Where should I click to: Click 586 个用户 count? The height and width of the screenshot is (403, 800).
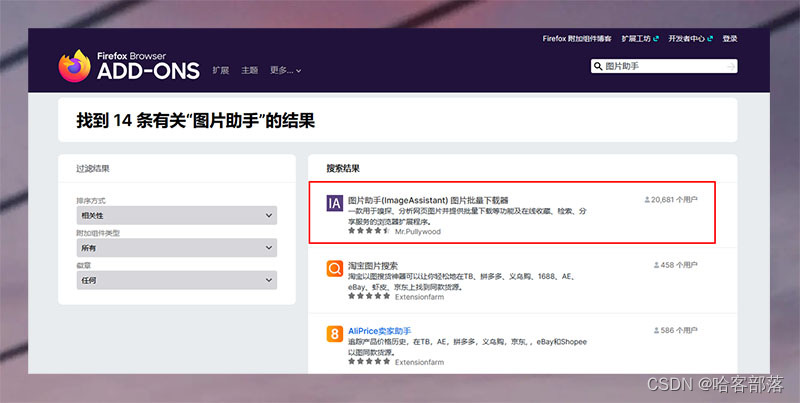coord(676,331)
